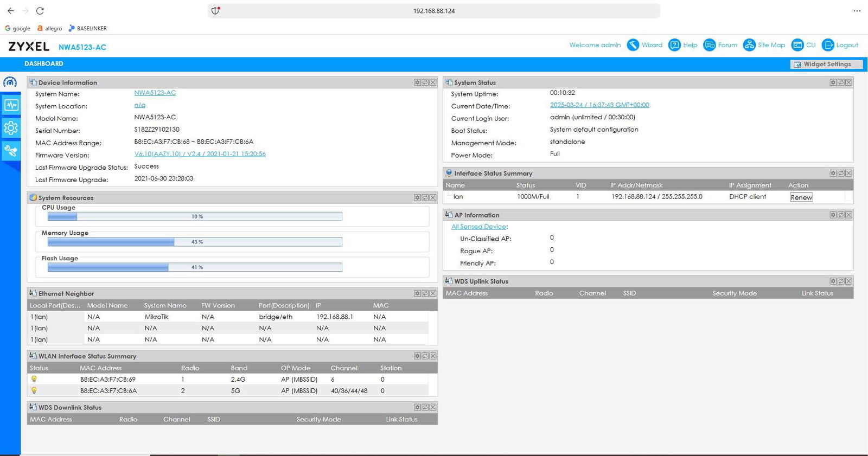Open the All Sensed Device link

pyautogui.click(x=479, y=227)
